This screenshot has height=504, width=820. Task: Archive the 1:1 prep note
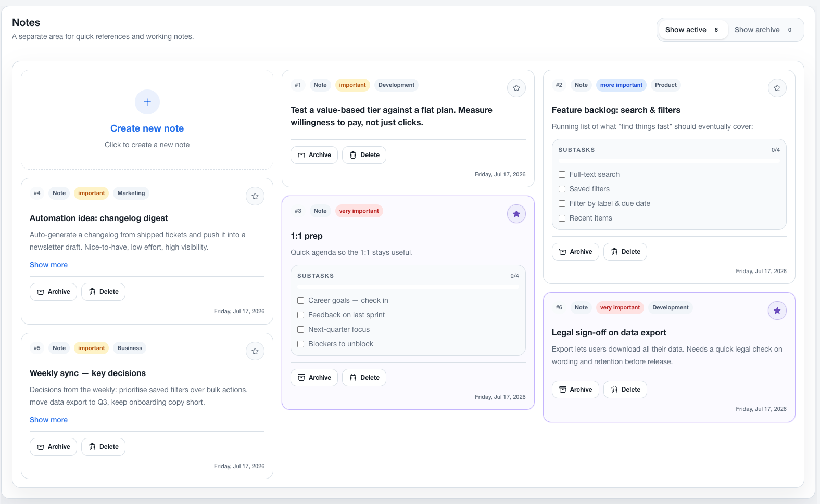click(x=314, y=378)
